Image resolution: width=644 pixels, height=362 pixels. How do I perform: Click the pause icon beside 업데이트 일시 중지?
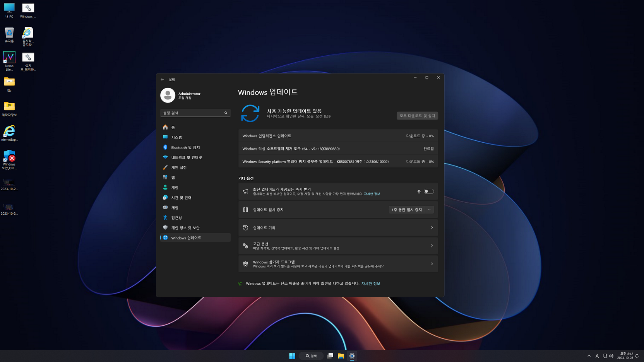click(245, 210)
